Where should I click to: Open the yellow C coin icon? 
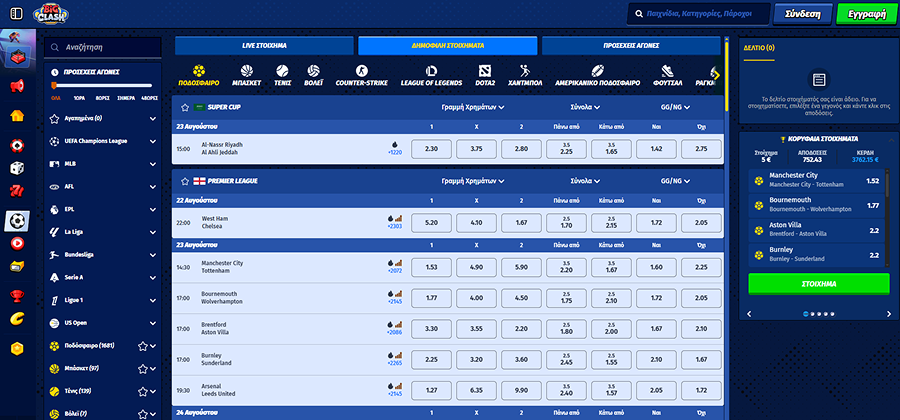point(17,318)
